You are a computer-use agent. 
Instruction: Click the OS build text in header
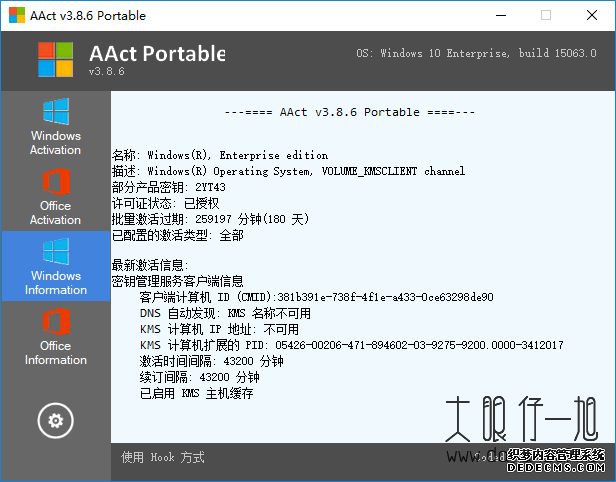[x=476, y=53]
